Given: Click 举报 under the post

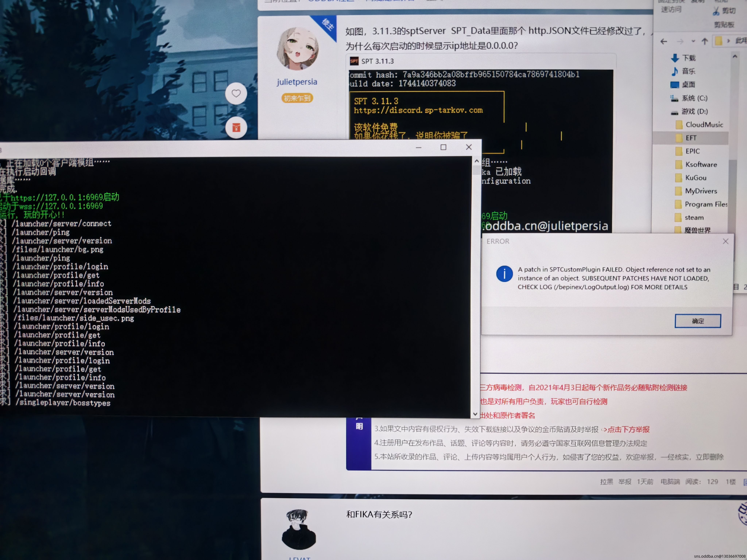Looking at the screenshot, I should pyautogui.click(x=625, y=482).
